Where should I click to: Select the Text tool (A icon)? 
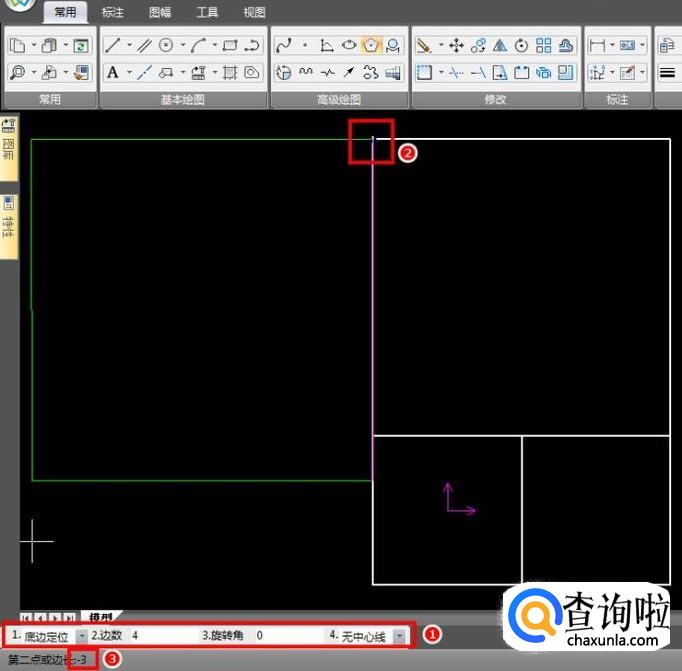113,72
